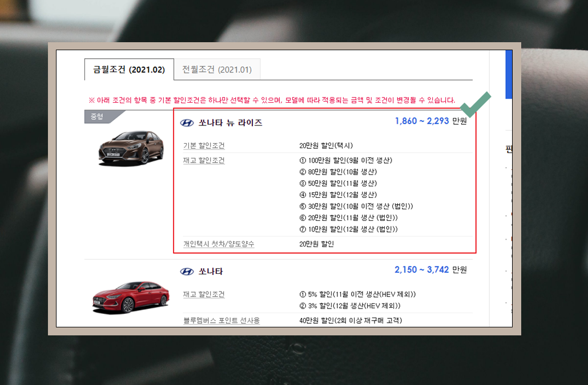Image resolution: width=588 pixels, height=385 pixels.
Task: Open 재고 할인조건 link under 쏘나타 뉴 라이즈
Action: point(204,160)
